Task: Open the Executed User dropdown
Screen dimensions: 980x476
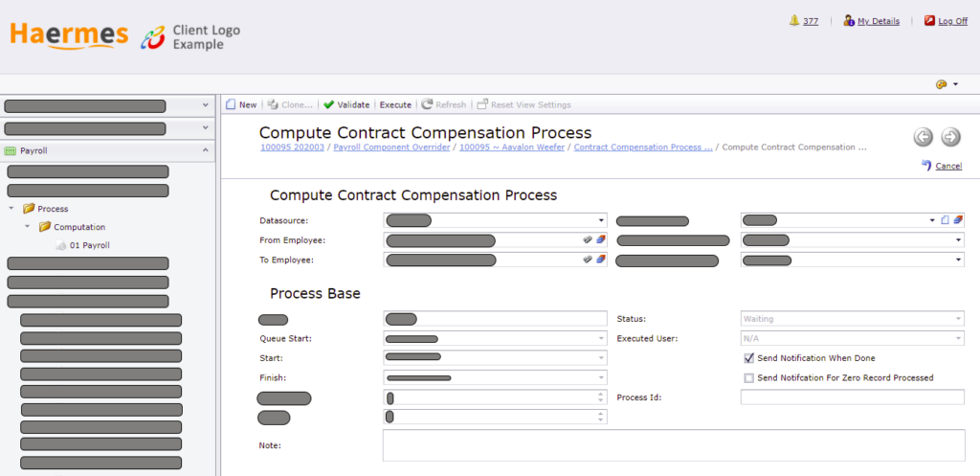Action: [958, 338]
